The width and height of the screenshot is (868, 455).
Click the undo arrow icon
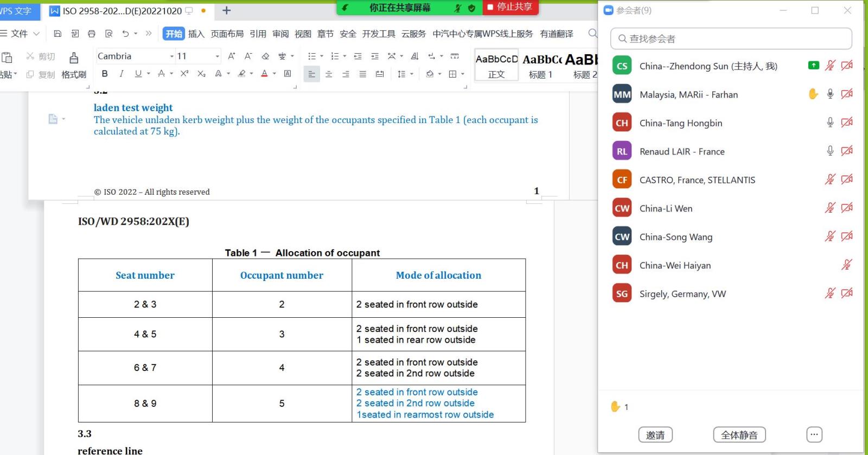click(x=125, y=34)
